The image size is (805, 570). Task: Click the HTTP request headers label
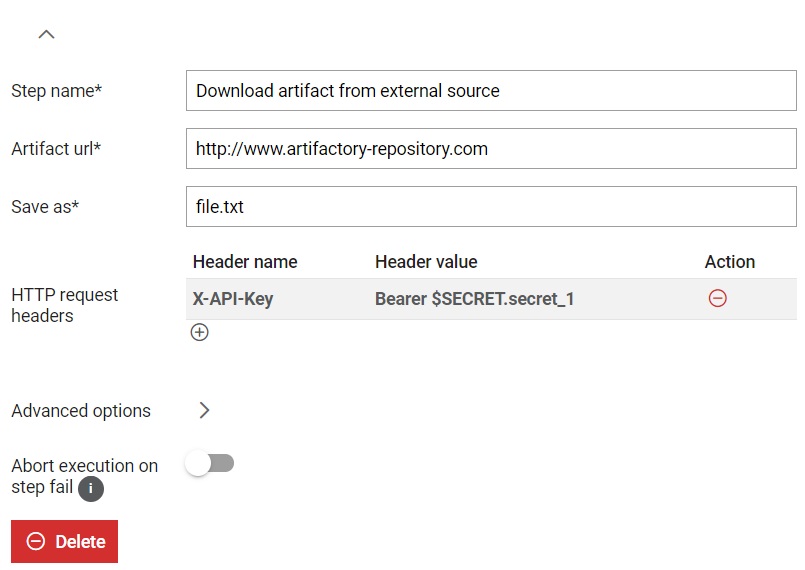pyautogui.click(x=65, y=305)
